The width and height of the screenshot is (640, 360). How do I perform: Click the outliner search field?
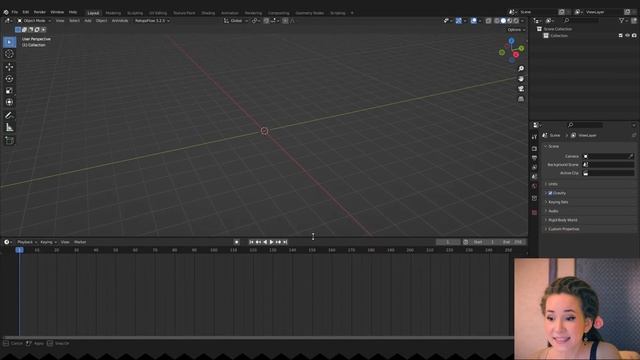[x=581, y=20]
